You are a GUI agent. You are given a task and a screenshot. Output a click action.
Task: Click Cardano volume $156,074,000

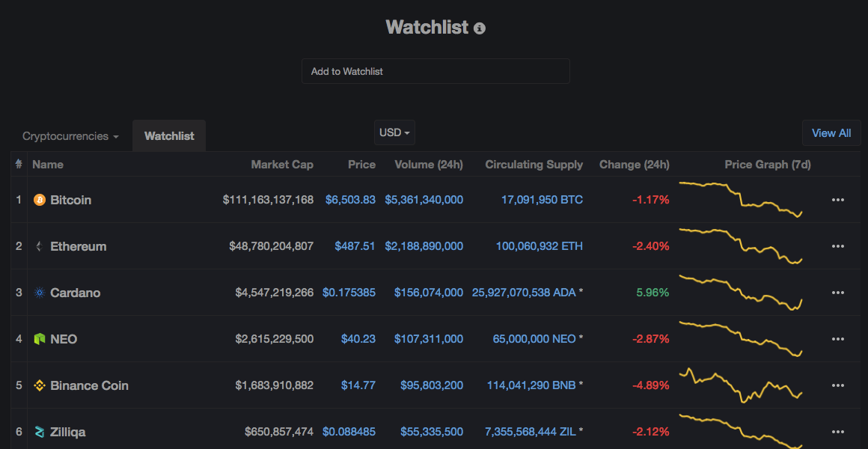coord(429,293)
